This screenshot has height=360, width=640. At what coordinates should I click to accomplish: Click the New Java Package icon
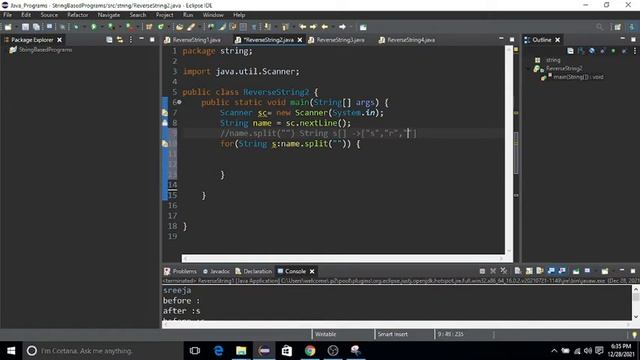click(x=149, y=27)
